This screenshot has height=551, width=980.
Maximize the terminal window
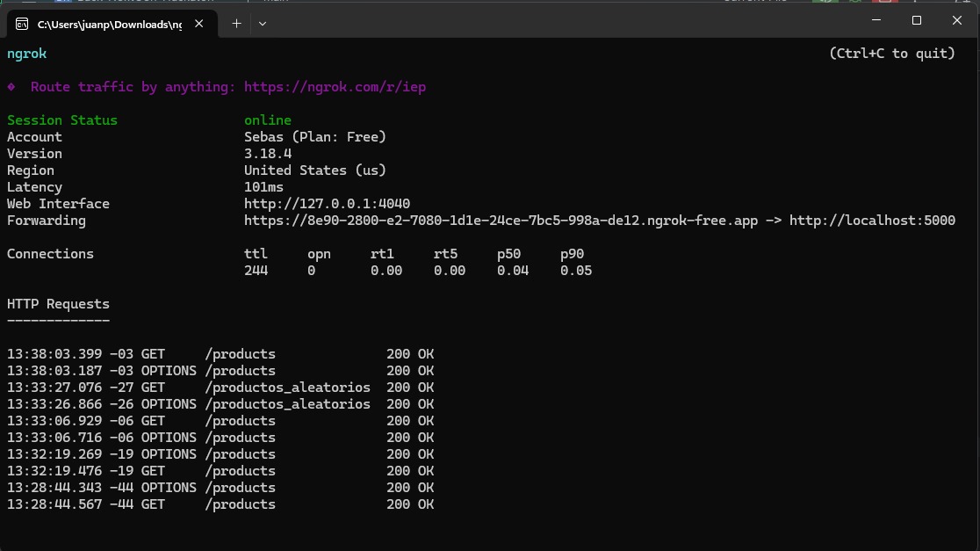(x=916, y=20)
